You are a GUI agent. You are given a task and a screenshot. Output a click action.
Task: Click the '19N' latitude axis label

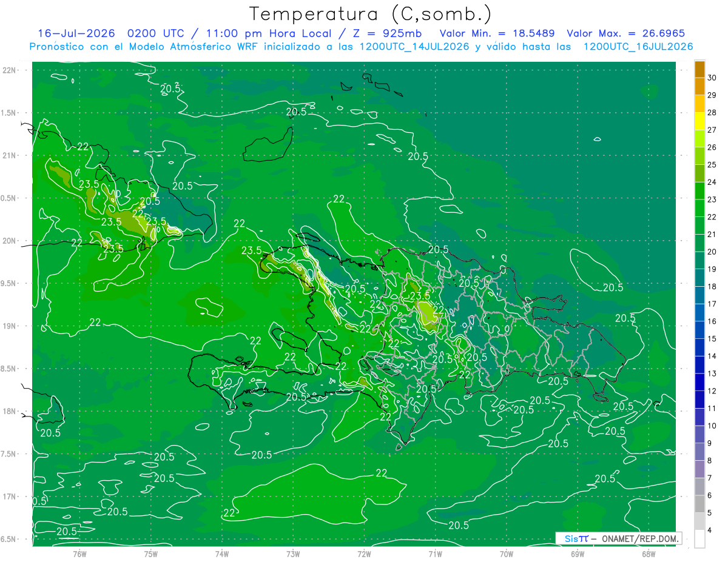[10, 326]
